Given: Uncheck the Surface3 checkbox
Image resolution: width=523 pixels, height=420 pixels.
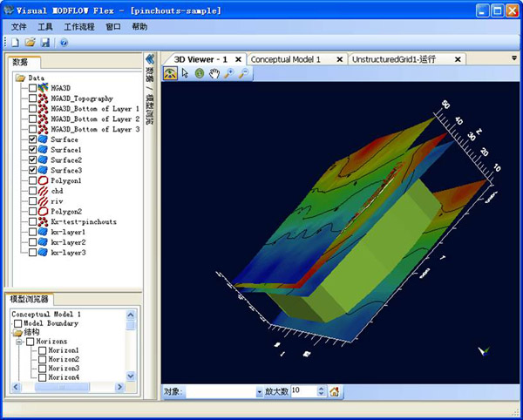Looking at the screenshot, I should 32,170.
